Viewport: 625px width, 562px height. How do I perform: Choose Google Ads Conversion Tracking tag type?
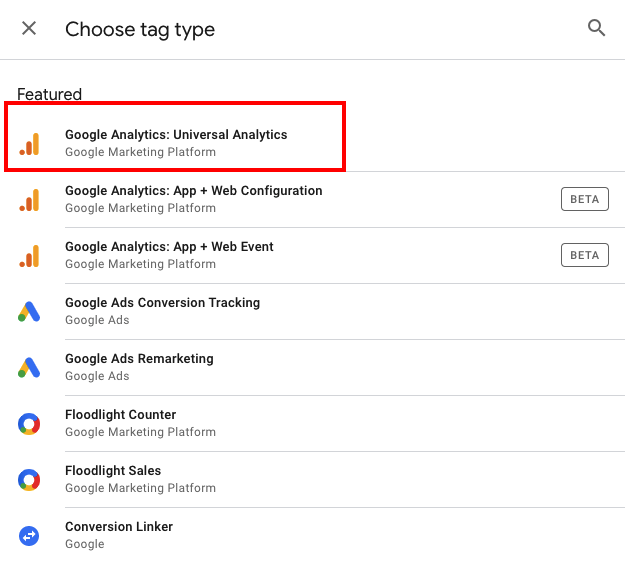click(x=162, y=303)
